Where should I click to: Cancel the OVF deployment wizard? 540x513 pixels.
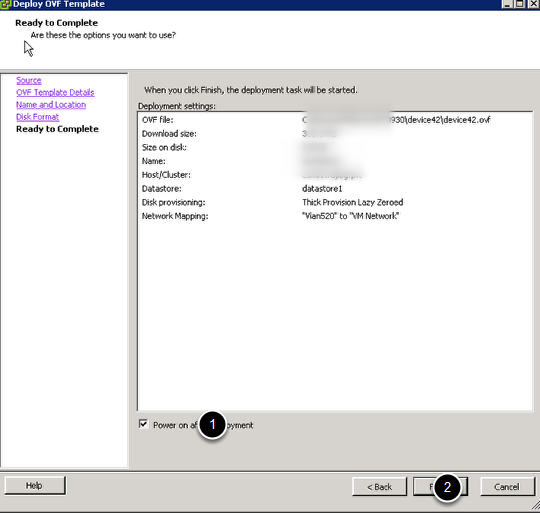[x=507, y=487]
